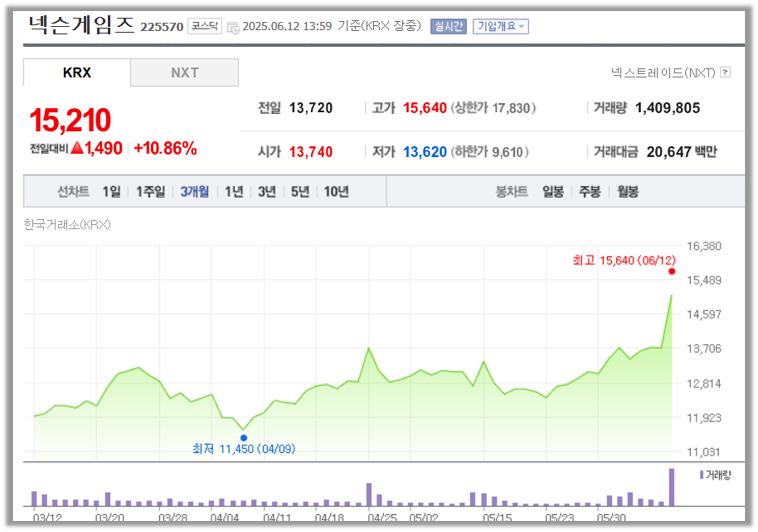758x532 pixels.
Task: Click the 04/25 date axis label
Action: [x=382, y=517]
